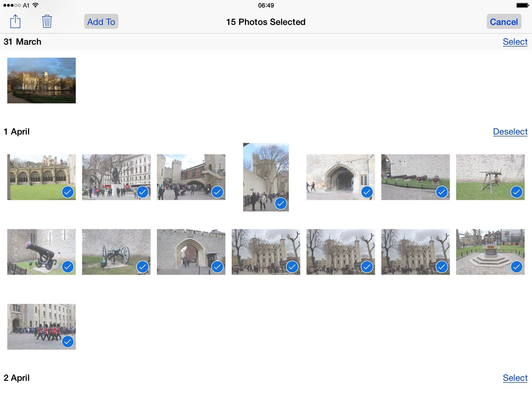This screenshot has height=399, width=532.
Task: Tap the battery indicator icon
Action: click(x=522, y=5)
